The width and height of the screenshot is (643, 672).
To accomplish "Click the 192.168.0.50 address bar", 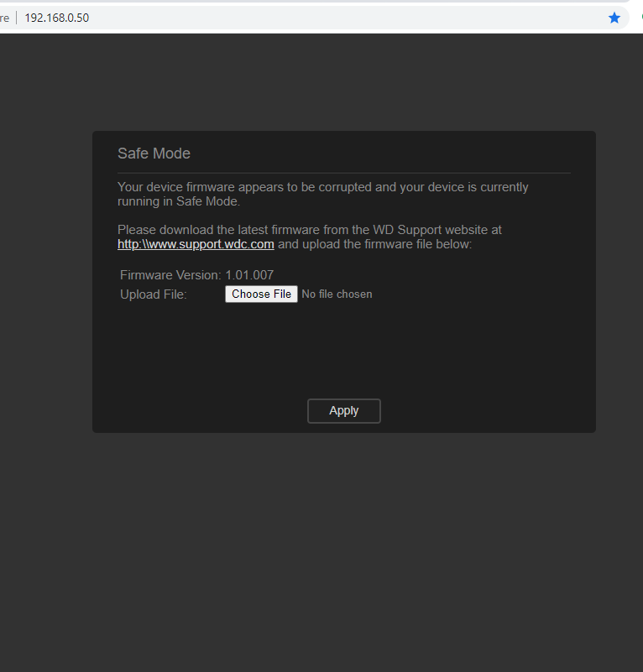I will tap(313, 18).
